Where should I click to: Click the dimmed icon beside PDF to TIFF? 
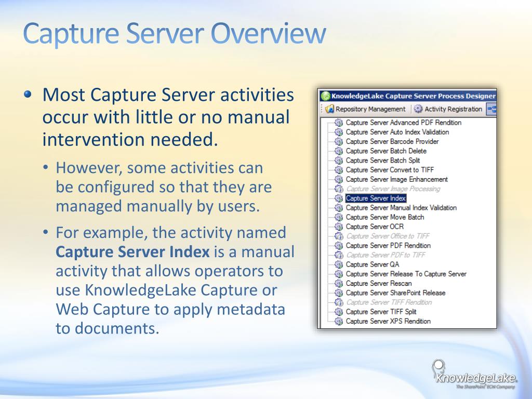click(x=339, y=255)
